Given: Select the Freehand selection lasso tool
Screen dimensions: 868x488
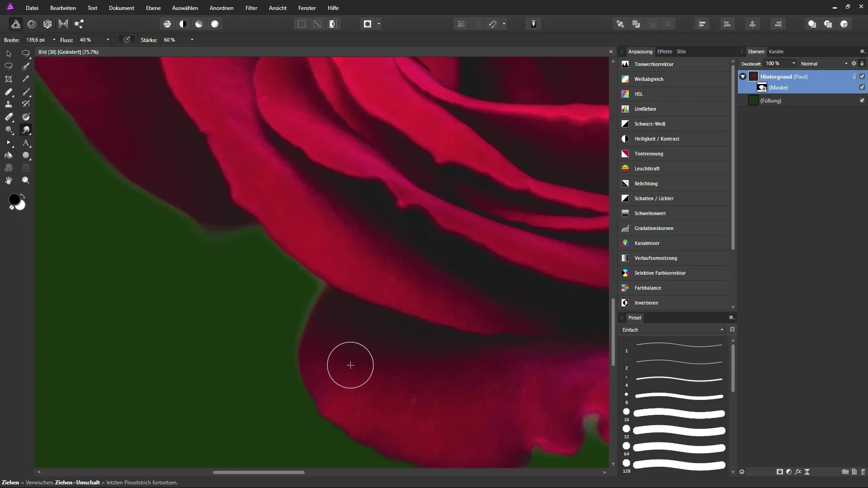Looking at the screenshot, I should tap(9, 66).
